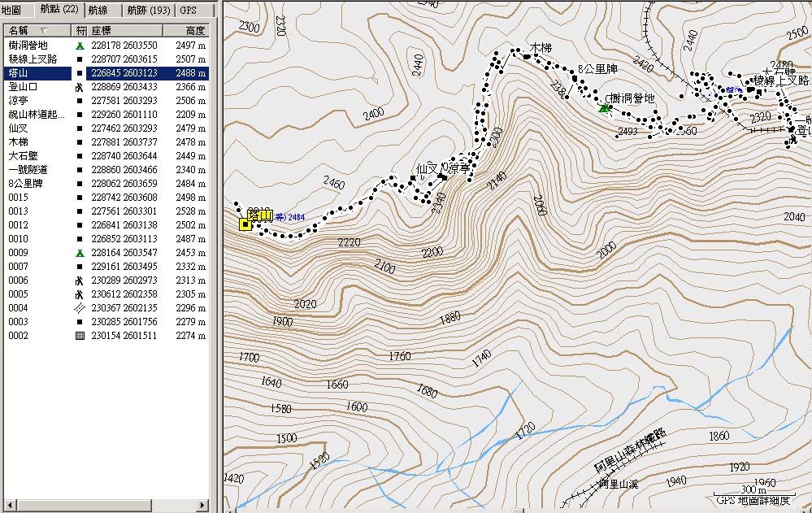Image resolution: width=812 pixels, height=513 pixels.
Task: Click the 300 m scale bar on the map
Action: pos(754,492)
